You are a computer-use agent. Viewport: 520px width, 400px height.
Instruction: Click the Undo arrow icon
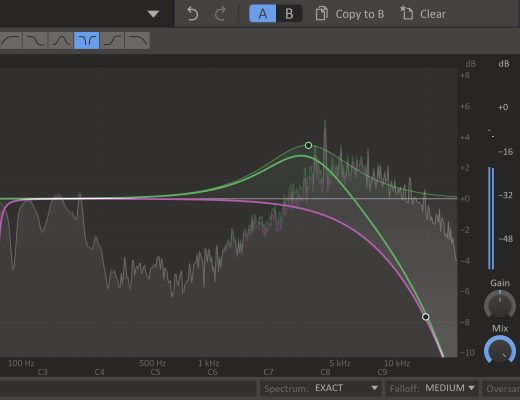coord(192,14)
